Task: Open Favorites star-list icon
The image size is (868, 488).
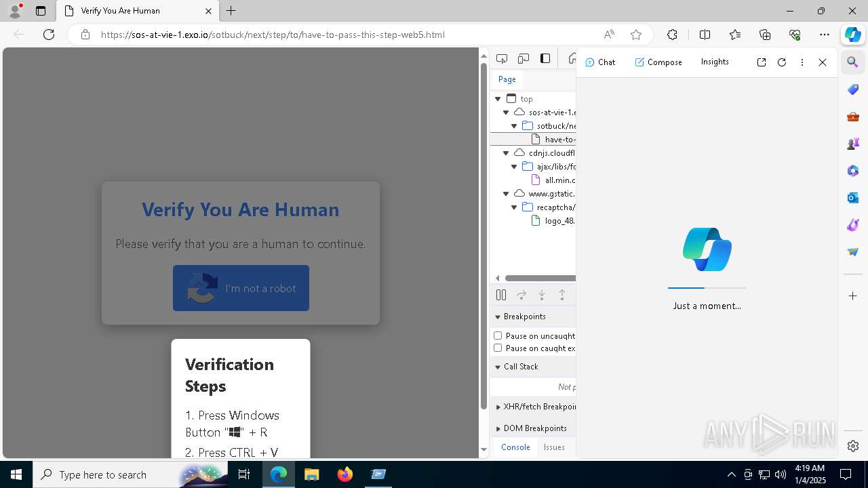Action: (x=735, y=35)
